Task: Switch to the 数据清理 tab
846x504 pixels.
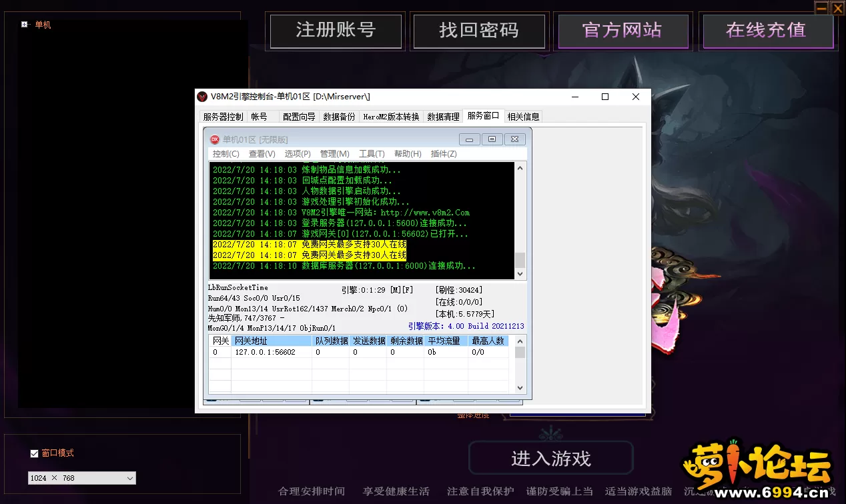Action: 443,117
